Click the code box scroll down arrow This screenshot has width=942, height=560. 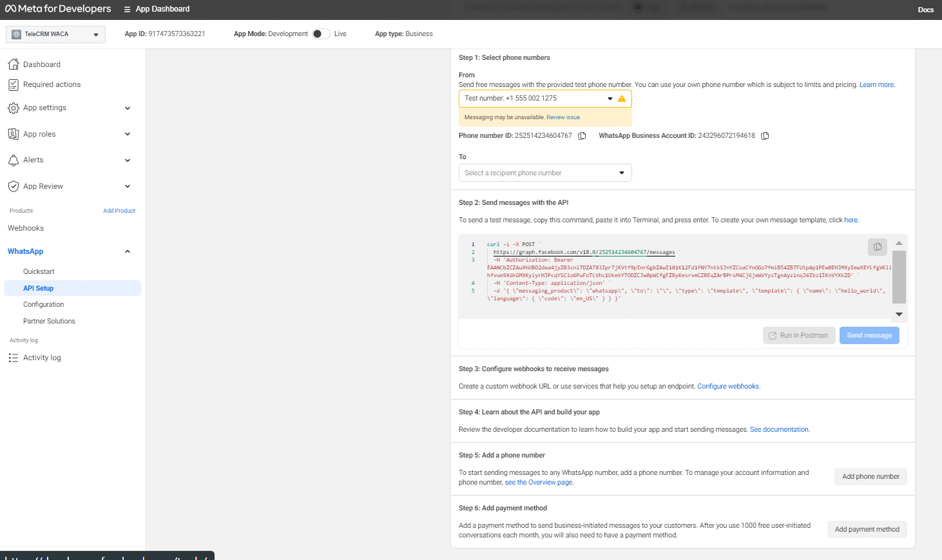click(x=899, y=314)
